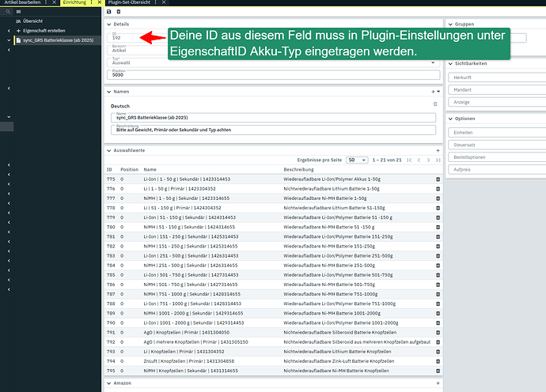Viewport: 546px width, 392px height.
Task: Click the delete icon beside the save icon
Action: tap(119, 12)
